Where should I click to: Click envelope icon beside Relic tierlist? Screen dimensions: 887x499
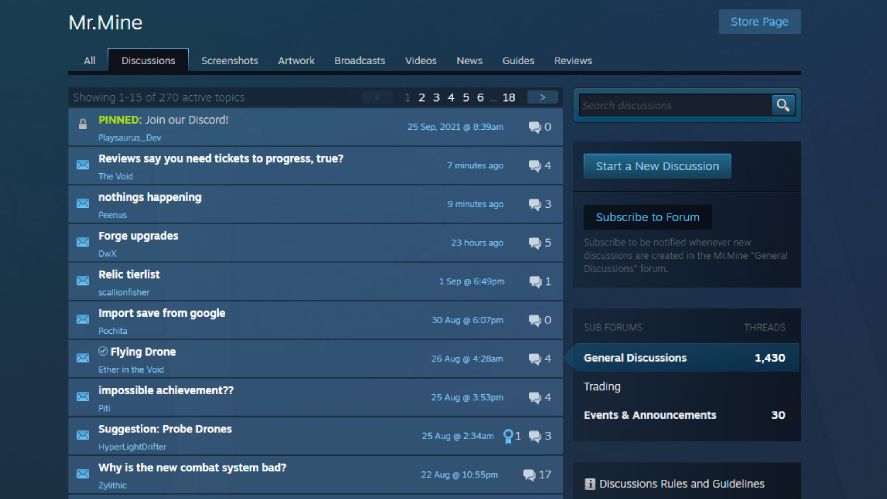coord(83,281)
